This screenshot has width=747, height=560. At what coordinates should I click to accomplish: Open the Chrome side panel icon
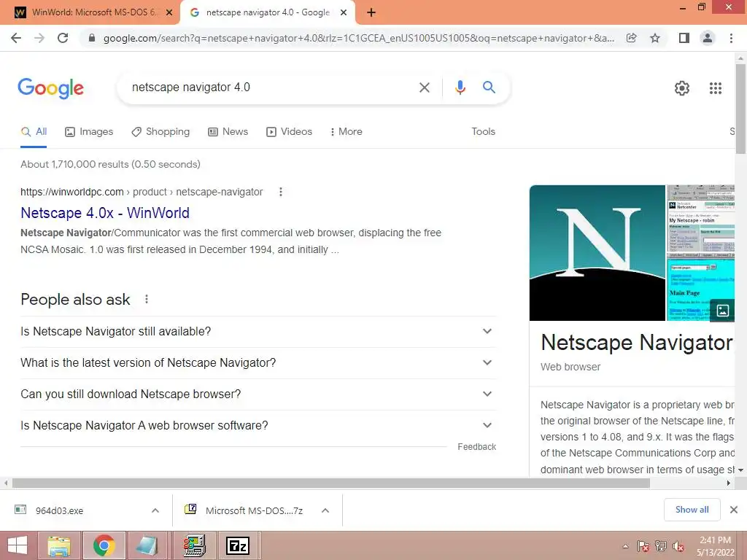click(684, 38)
